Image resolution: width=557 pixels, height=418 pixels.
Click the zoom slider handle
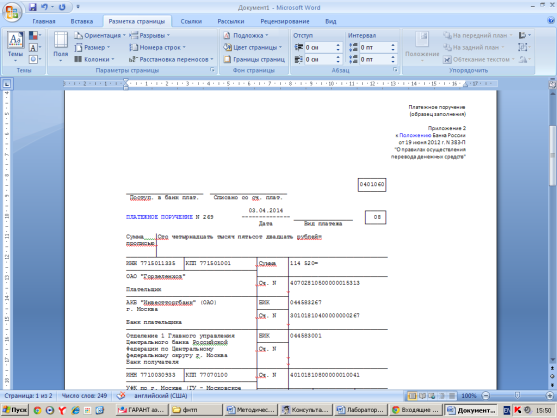[517, 396]
